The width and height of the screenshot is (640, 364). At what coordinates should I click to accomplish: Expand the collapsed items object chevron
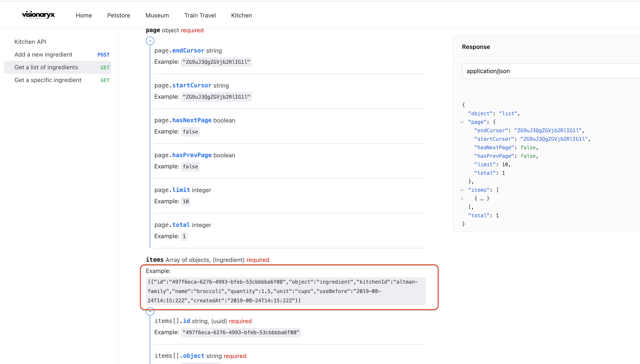click(x=462, y=199)
